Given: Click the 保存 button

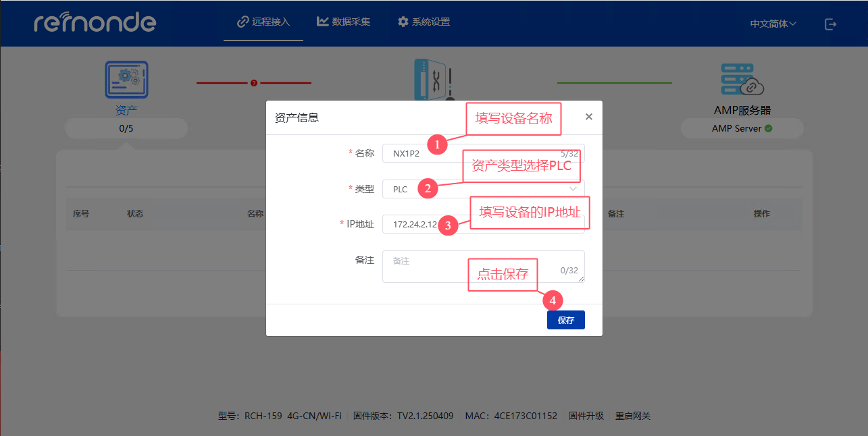Looking at the screenshot, I should tap(566, 320).
